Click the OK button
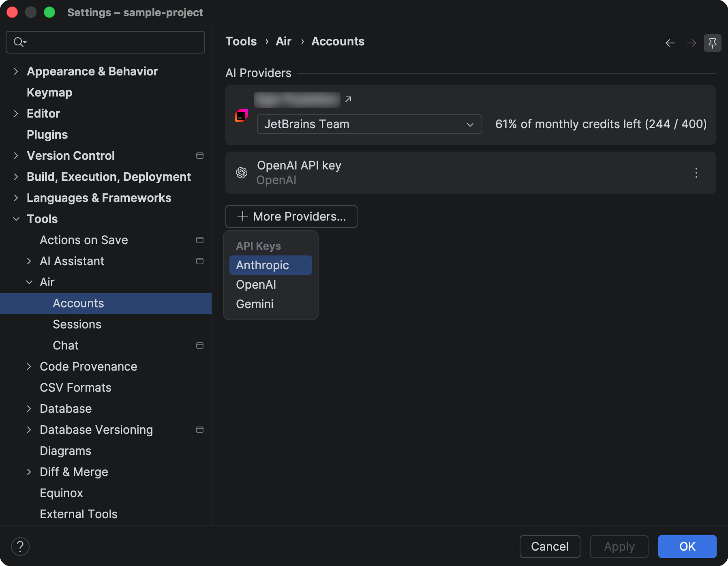 coord(687,547)
